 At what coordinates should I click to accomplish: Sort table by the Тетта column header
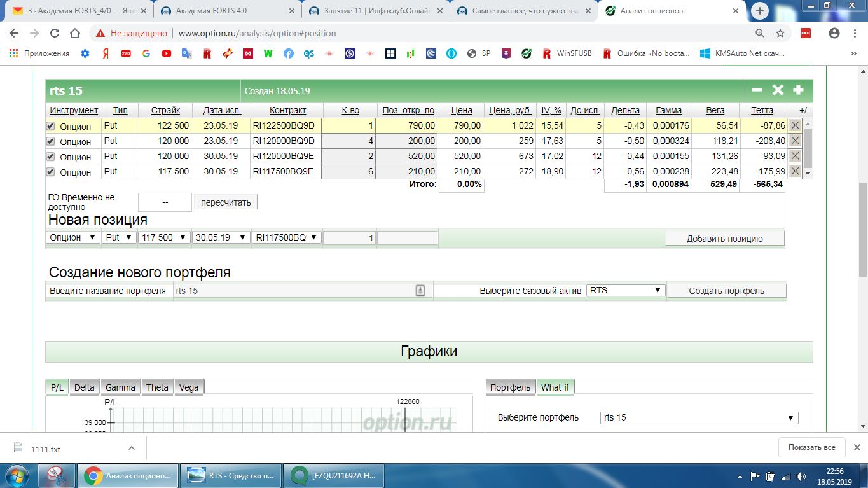coord(762,110)
